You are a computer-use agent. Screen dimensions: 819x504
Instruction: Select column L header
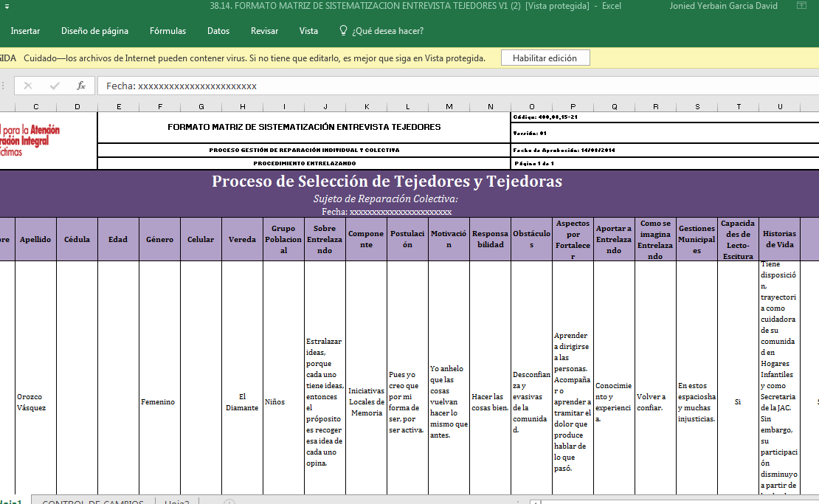(x=408, y=106)
